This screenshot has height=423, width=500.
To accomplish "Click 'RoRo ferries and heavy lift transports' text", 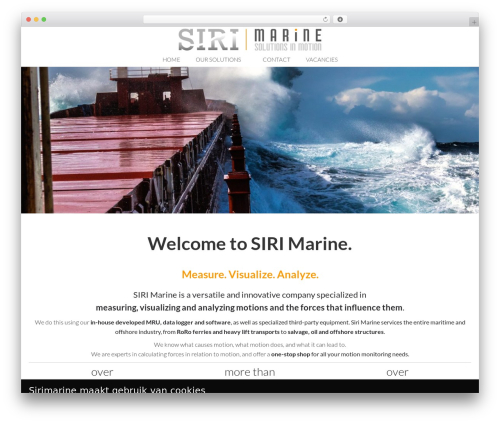I will [x=228, y=332].
